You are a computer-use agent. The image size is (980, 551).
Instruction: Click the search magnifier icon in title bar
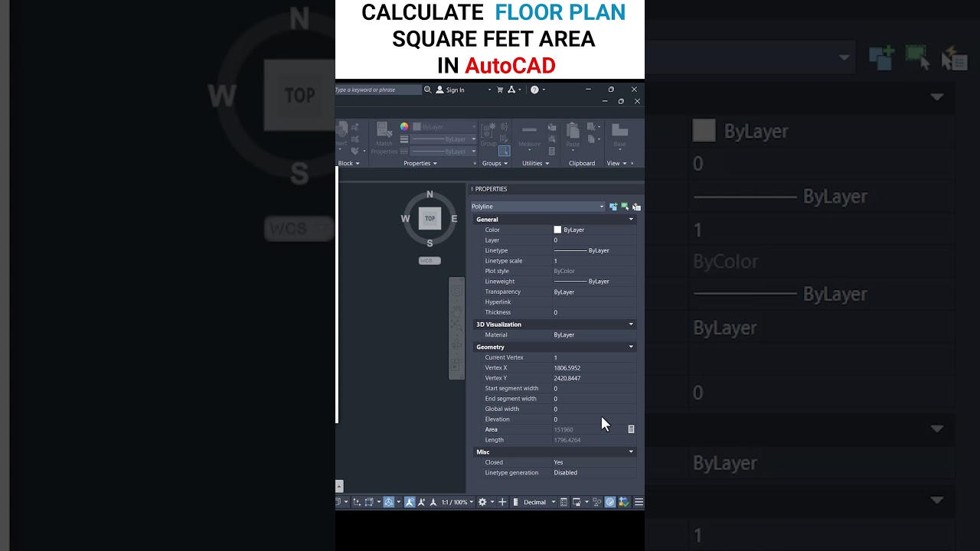(428, 90)
